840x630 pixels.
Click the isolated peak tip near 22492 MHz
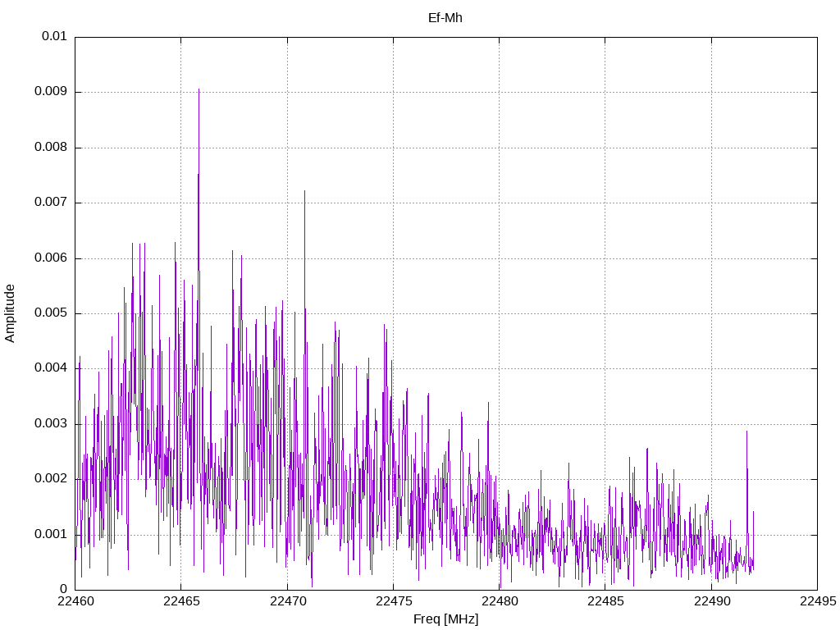(x=746, y=431)
